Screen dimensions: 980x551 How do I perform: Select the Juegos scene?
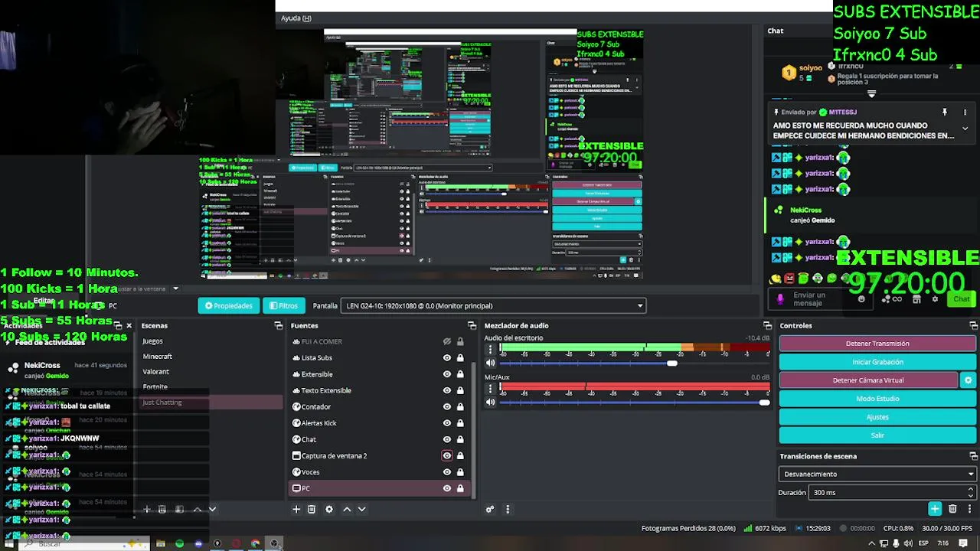[x=152, y=341]
